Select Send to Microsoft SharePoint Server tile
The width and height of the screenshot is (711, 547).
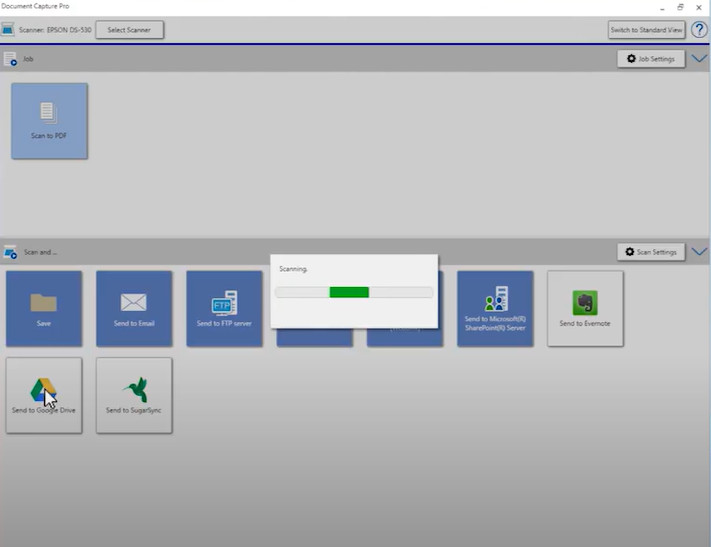click(x=495, y=308)
